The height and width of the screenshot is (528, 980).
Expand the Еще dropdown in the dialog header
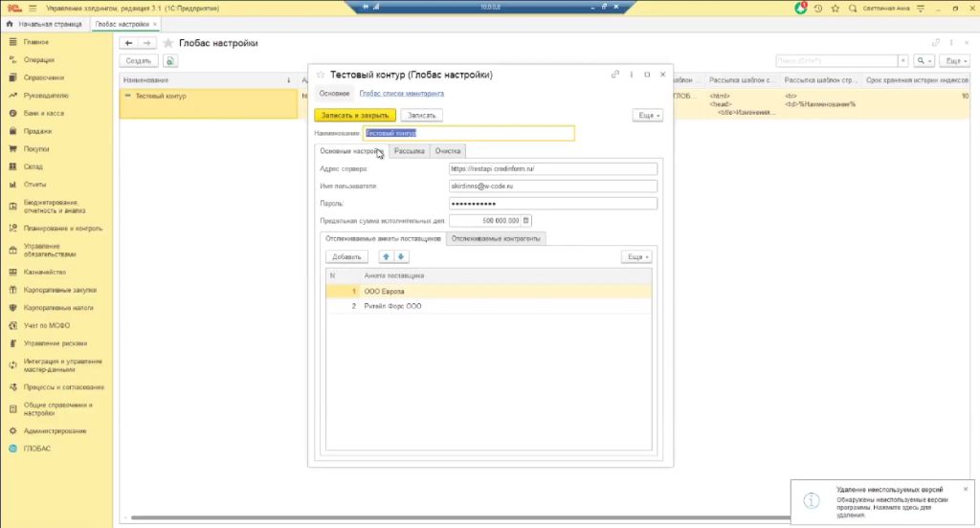tap(647, 115)
